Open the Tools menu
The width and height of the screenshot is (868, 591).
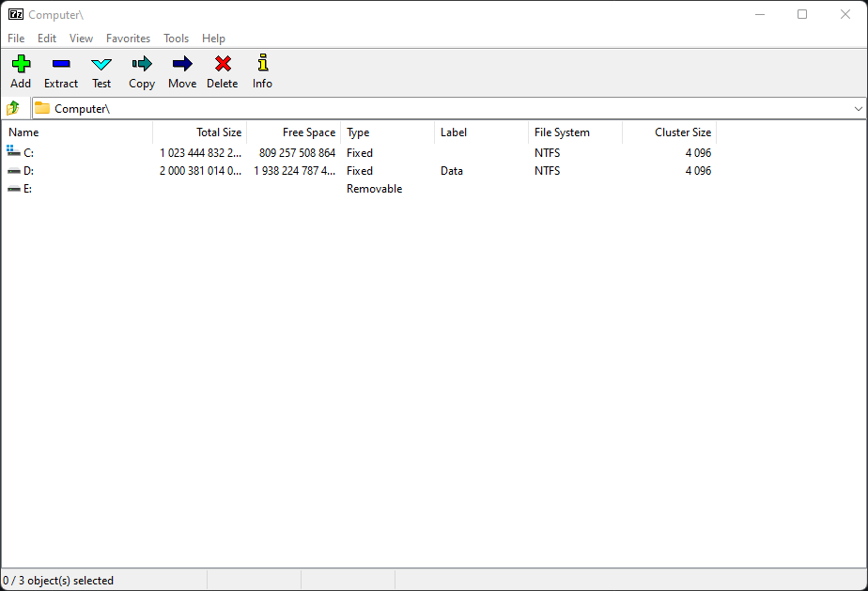[176, 39]
